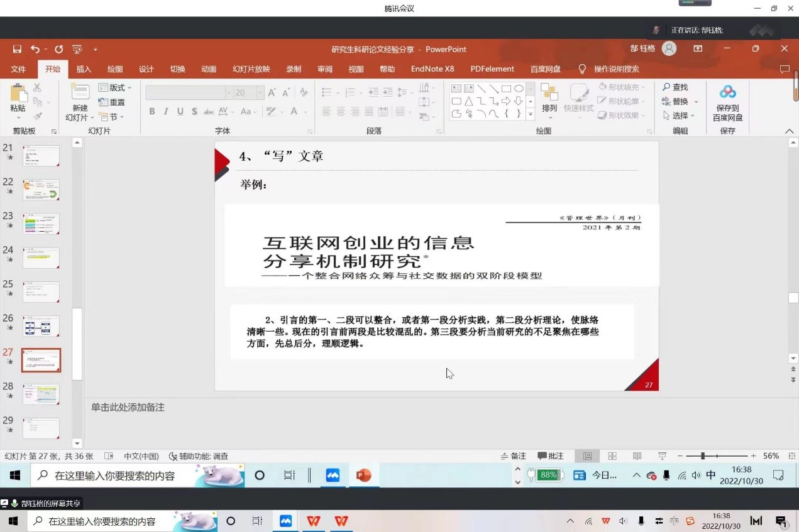
Task: Open the slide Layout dropdown
Action: click(116, 88)
